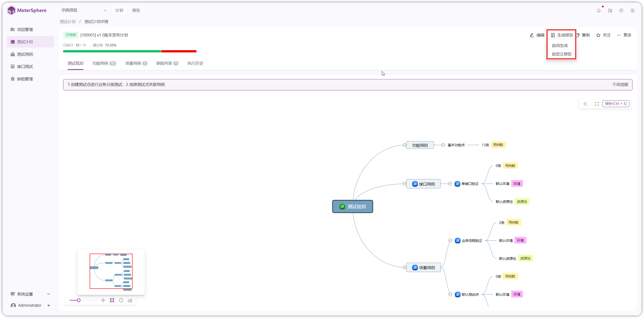The image size is (644, 318).
Task: Click the version switch icon at top right
Action: (x=633, y=10)
